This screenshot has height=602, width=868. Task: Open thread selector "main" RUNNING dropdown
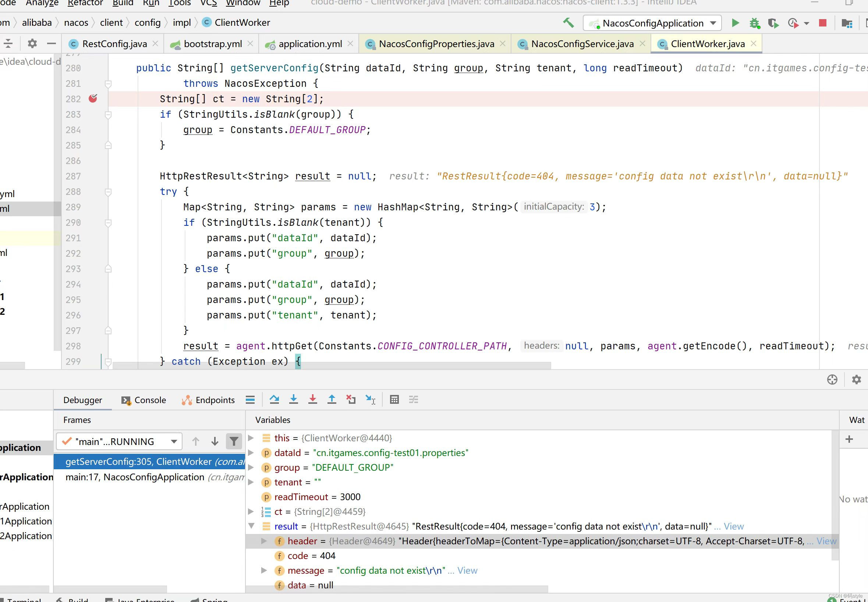[x=119, y=441]
